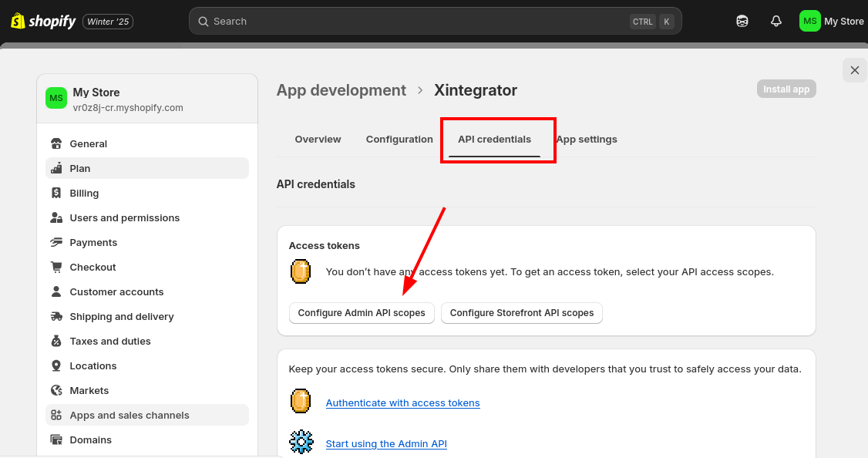Viewport: 868px width, 458px height.
Task: Click the MS avatar in top bar
Action: tap(810, 21)
